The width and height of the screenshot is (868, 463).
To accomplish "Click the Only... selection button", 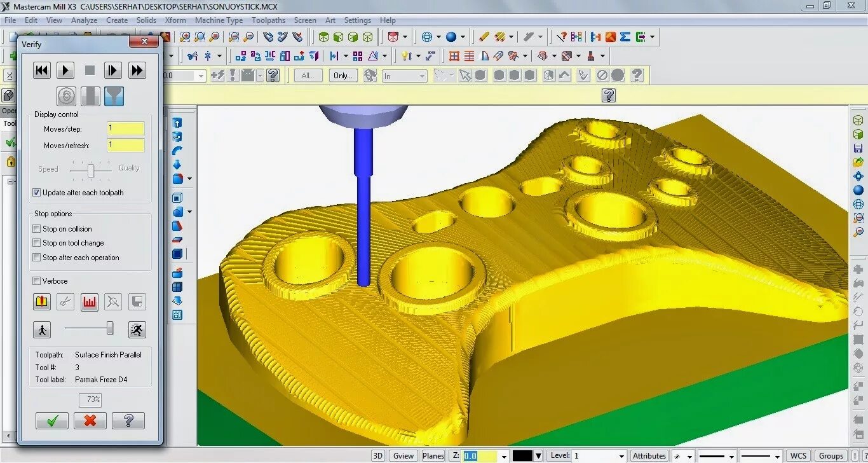I will (342, 75).
